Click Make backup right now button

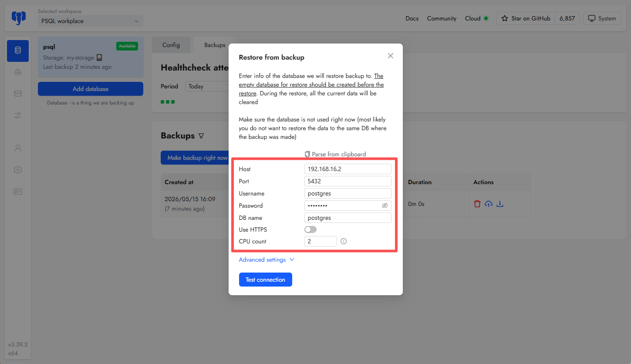[x=197, y=158]
